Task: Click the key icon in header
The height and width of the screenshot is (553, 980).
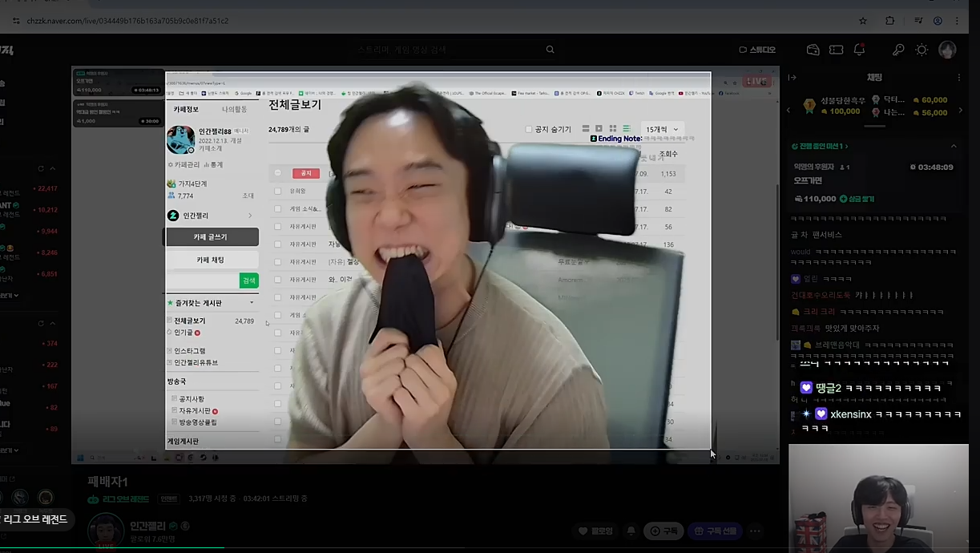Action: (898, 50)
